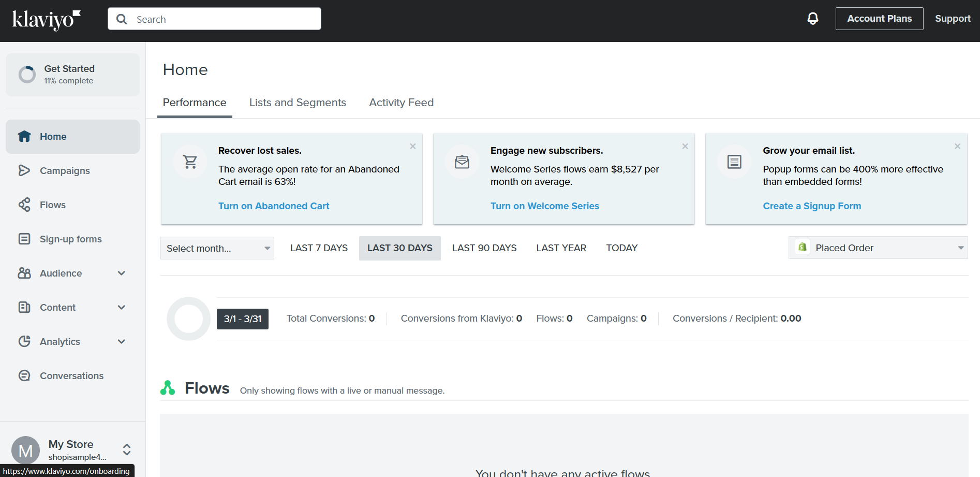Click the shopping cart icon on Recover card
This screenshot has width=980, height=477.
(190, 162)
